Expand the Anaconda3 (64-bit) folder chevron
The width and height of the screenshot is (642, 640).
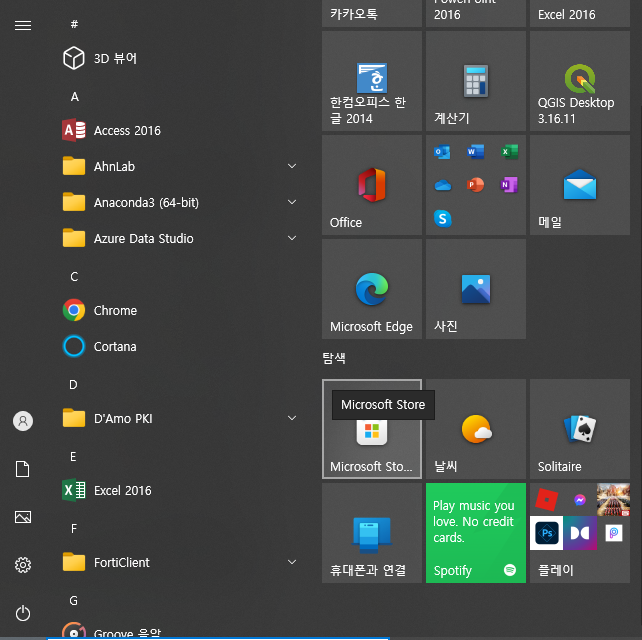292,202
